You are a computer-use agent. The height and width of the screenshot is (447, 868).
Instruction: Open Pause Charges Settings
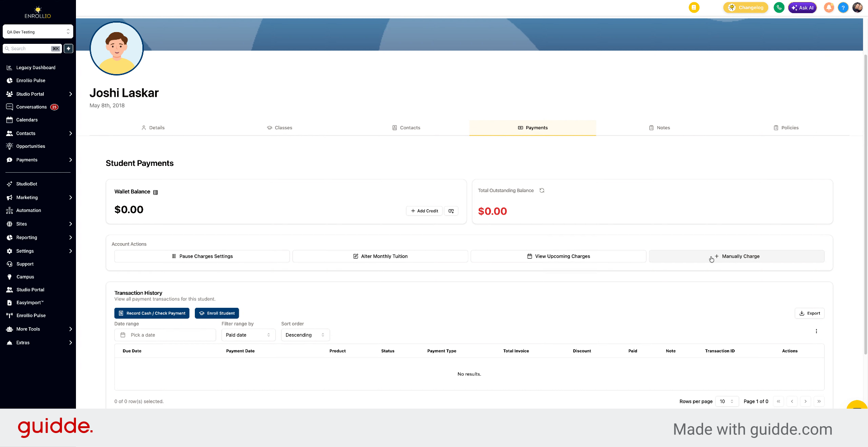tap(202, 256)
